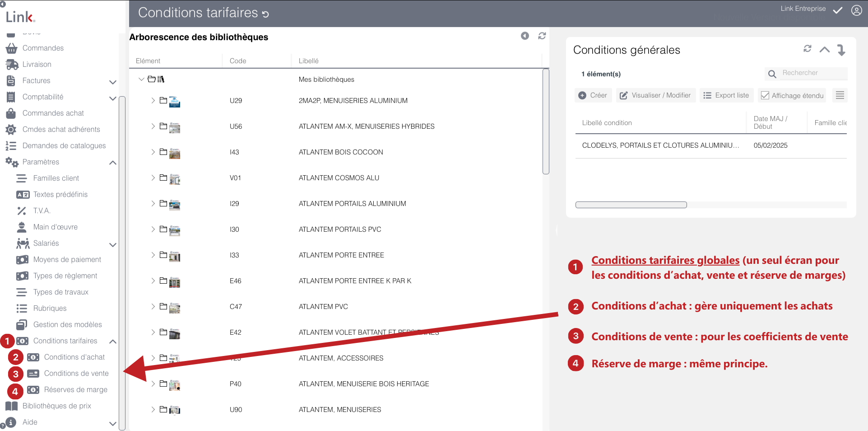
Task: Open Commandes in the sidebar
Action: click(43, 48)
